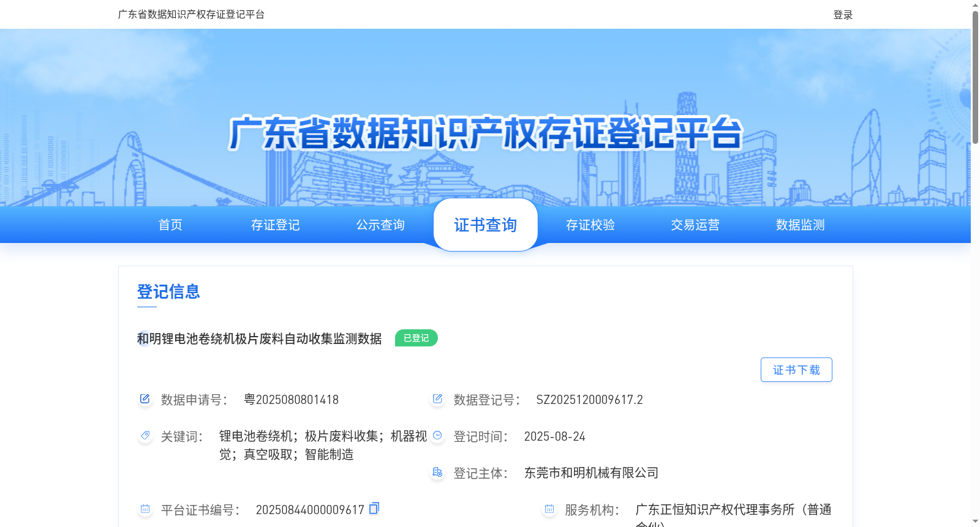The image size is (980, 527).
Task: Click the 数据申请号 field label
Action: pyautogui.click(x=194, y=400)
